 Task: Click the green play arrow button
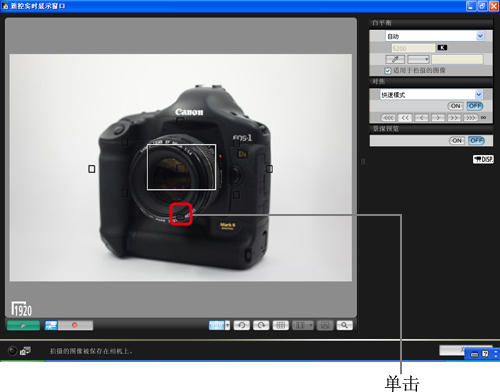pyautogui.click(x=23, y=325)
